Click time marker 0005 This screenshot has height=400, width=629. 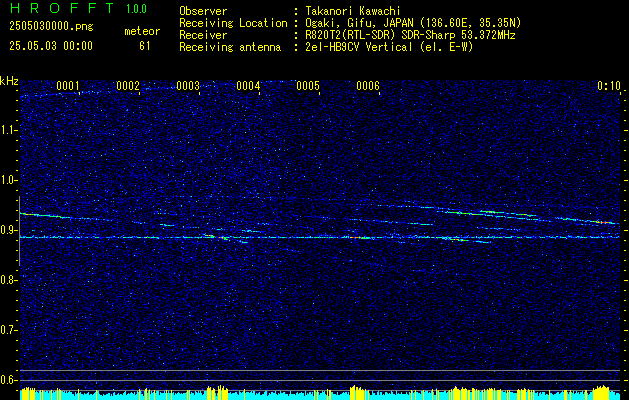[x=308, y=86]
